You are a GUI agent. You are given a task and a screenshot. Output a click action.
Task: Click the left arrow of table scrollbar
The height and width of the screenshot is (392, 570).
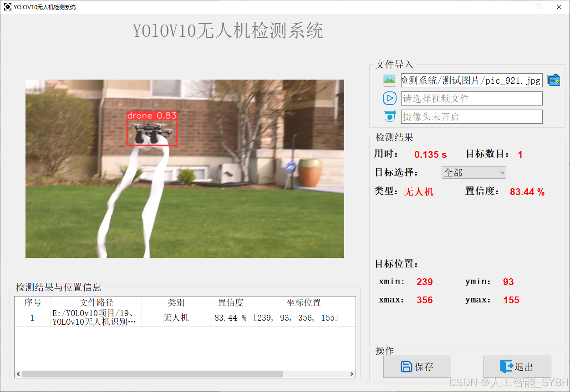(x=18, y=374)
